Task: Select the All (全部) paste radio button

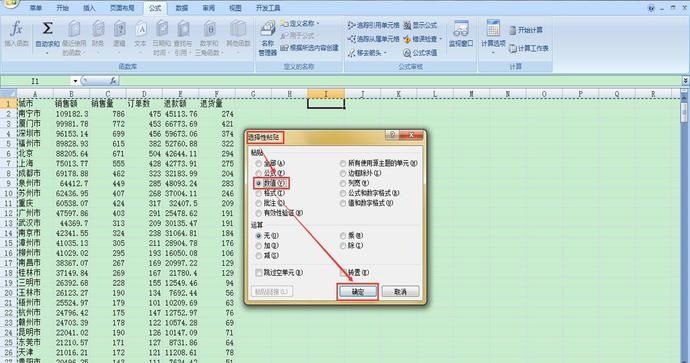Action: (x=259, y=163)
